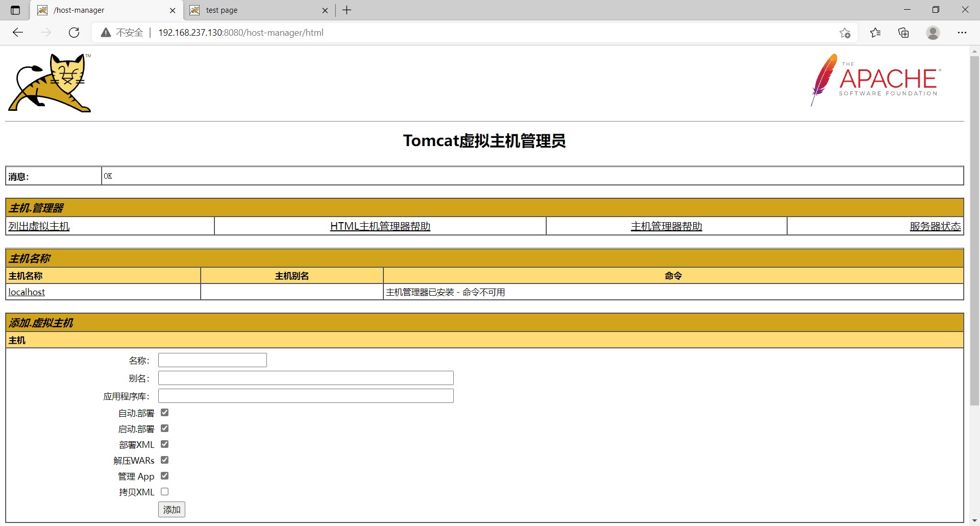The image size is (980, 526).
Task: Click the localhost host link
Action: coord(27,292)
